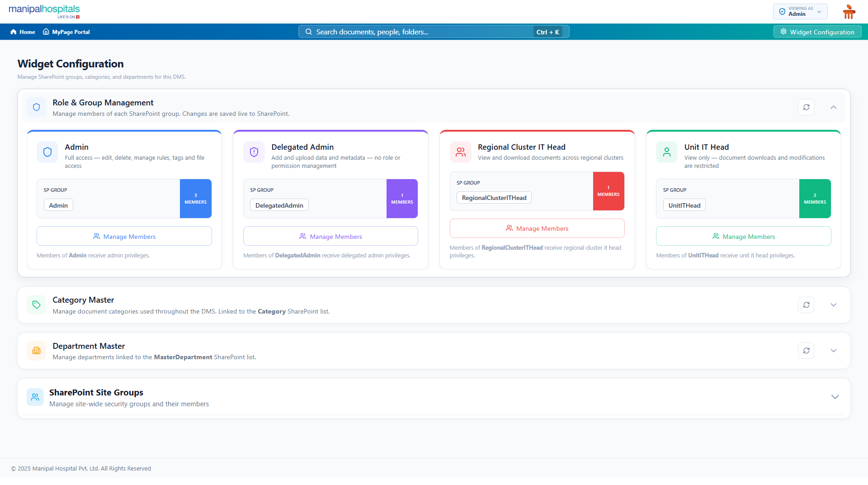Refresh the Role & Group Management section
Viewport: 868px width, 485px height.
coord(806,107)
